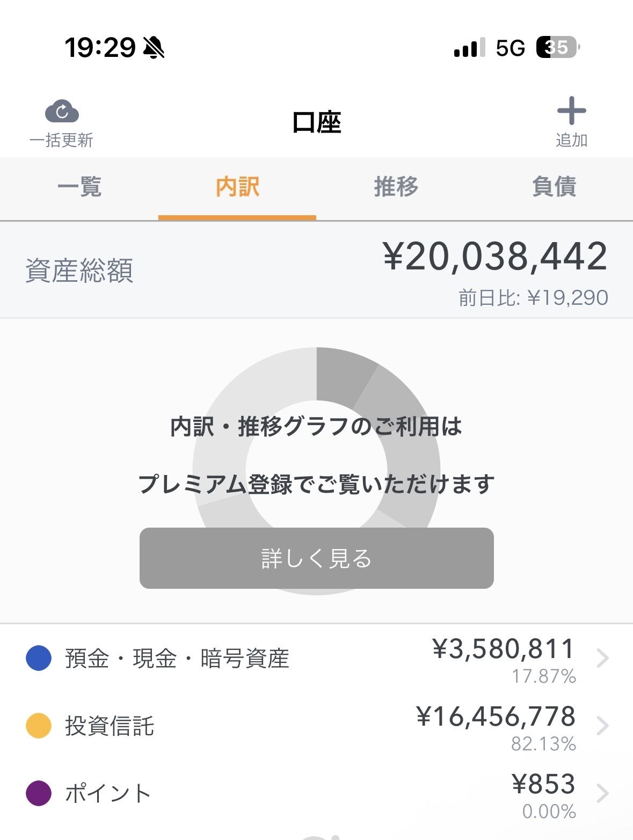633x840 pixels.
Task: Tap the battery indicator showing 35
Action: 558,47
